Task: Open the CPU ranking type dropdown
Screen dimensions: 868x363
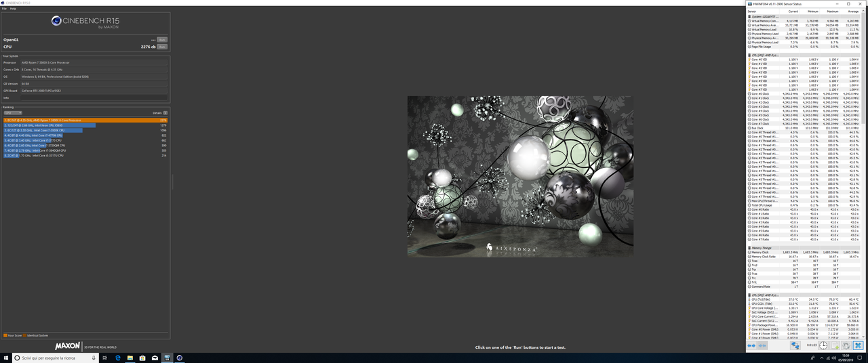Action: pos(13,113)
